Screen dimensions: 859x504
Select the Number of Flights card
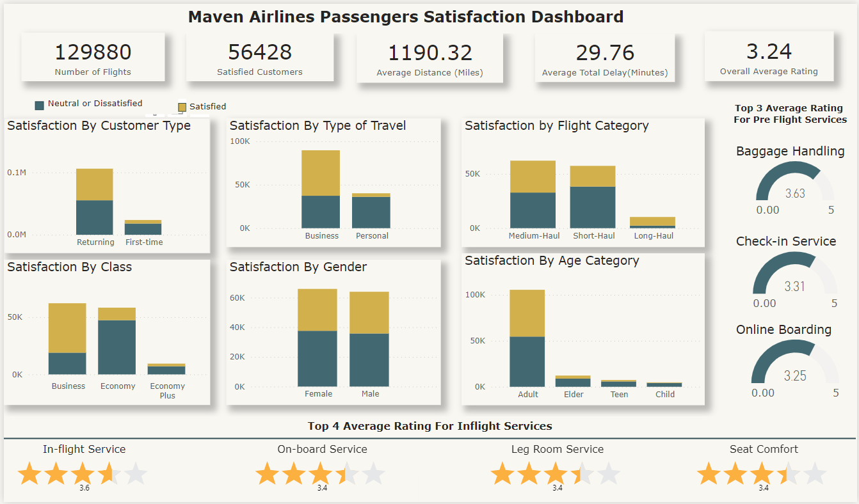93,58
